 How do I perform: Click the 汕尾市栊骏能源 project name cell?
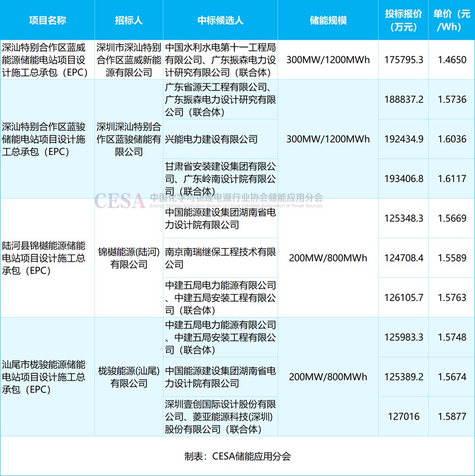tap(47, 377)
